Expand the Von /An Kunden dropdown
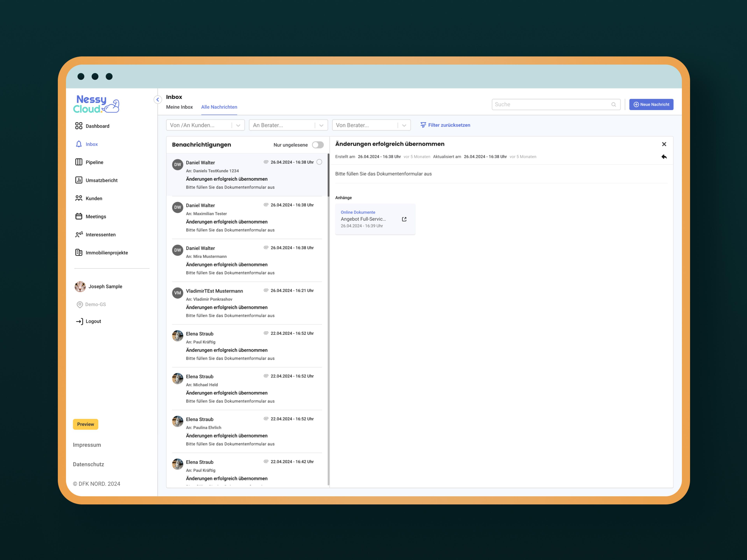747x560 pixels. click(x=238, y=125)
